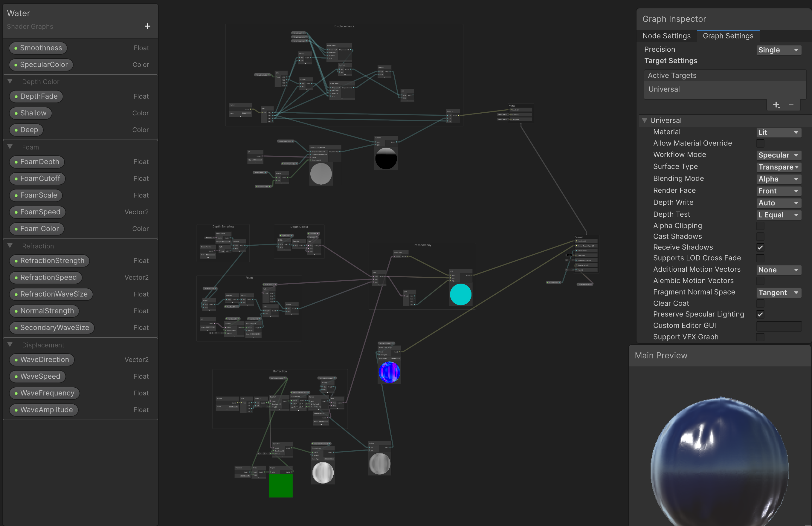Click the Custom Editor GUI field
Screen dimensions: 812x526
point(779,326)
